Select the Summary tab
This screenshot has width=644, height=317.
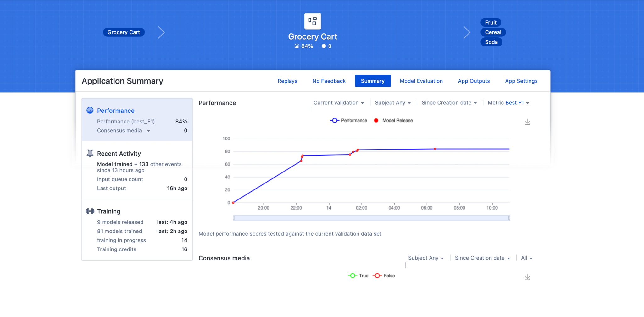coord(373,81)
